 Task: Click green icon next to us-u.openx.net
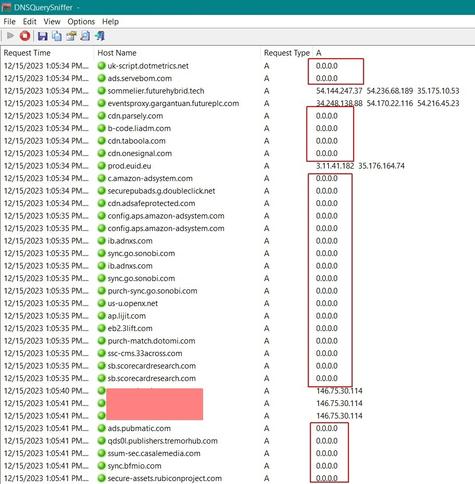coord(101,303)
